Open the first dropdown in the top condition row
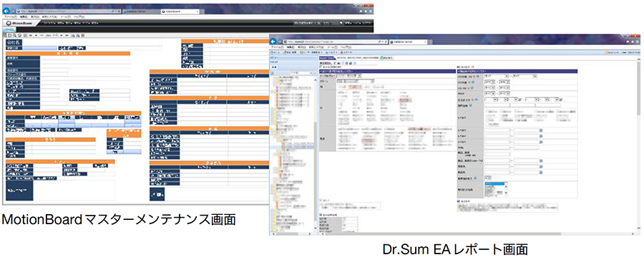 click(x=497, y=76)
